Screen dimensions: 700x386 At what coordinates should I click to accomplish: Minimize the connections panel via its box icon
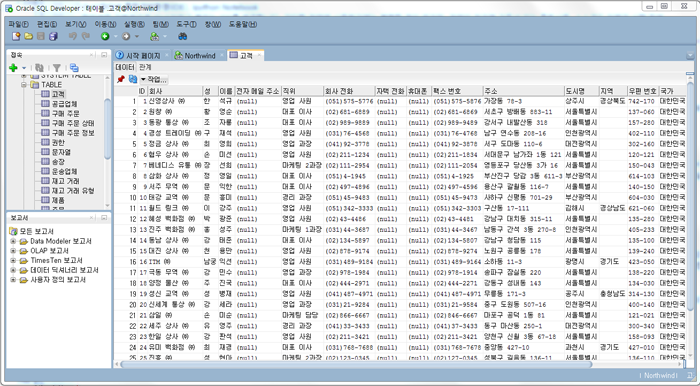pos(104,55)
